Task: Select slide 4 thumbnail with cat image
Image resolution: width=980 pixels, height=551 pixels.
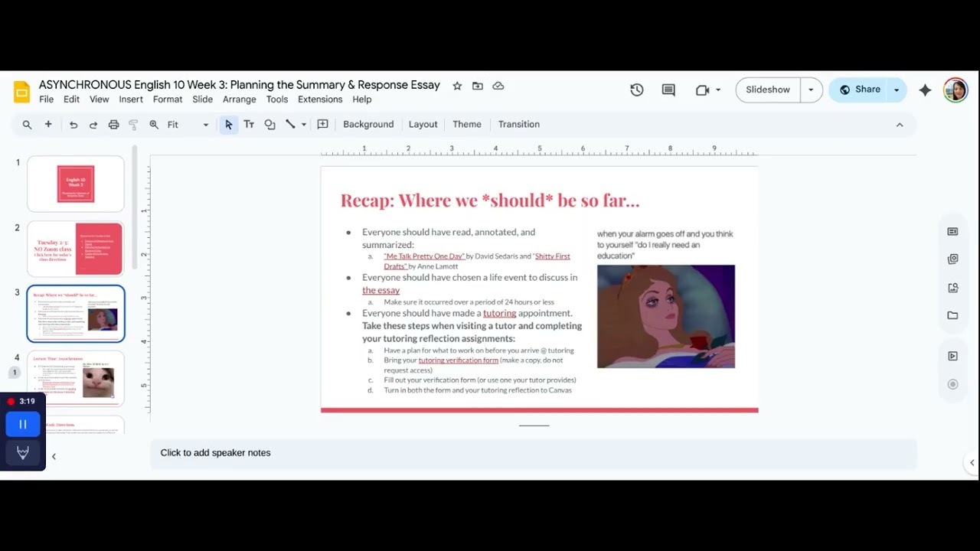Action: tap(76, 379)
